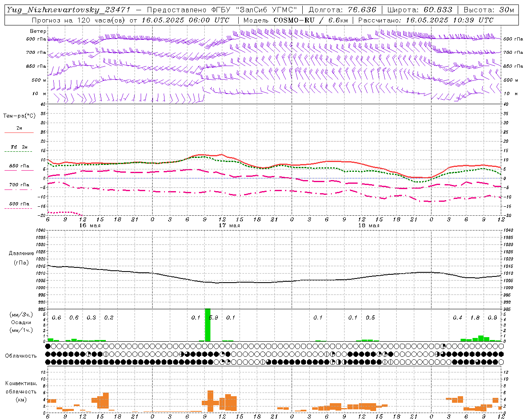The height and width of the screenshot is (420, 525).
Task: Click the Тем-ра(°C) panel label
Action: 19,116
